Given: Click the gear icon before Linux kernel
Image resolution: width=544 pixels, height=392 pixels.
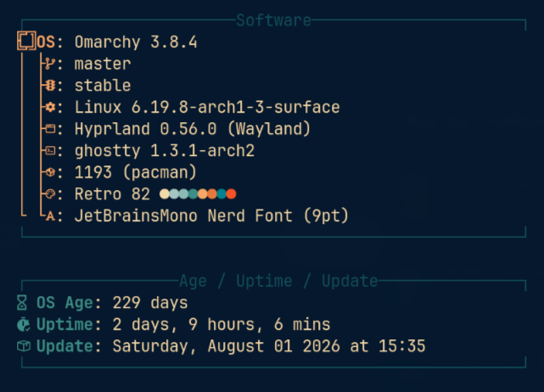Looking at the screenshot, I should 50,107.
